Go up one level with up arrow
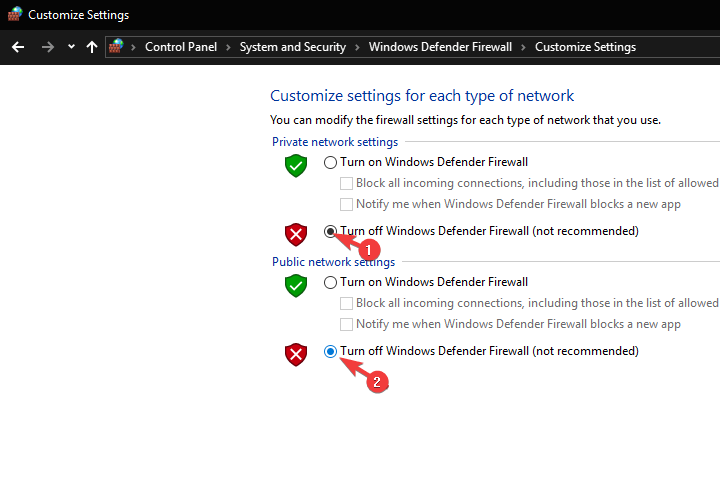Viewport: 720px width, 480px height. tap(92, 47)
